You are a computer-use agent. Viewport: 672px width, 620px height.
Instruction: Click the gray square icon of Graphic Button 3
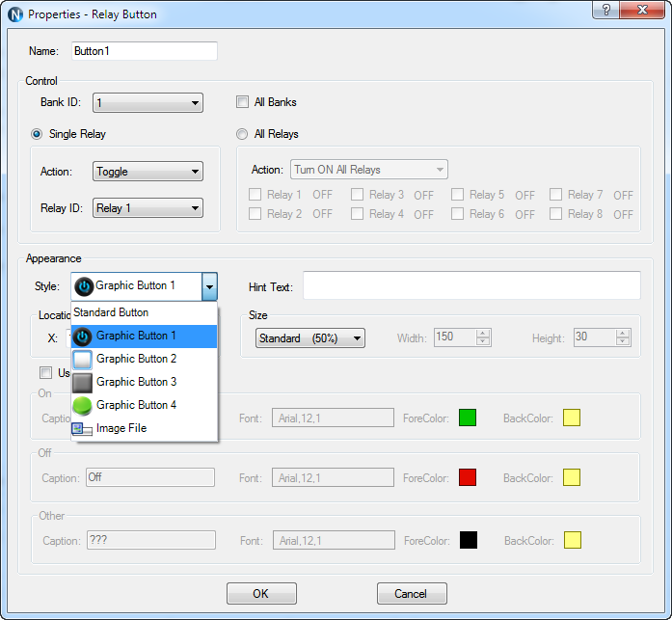click(82, 383)
